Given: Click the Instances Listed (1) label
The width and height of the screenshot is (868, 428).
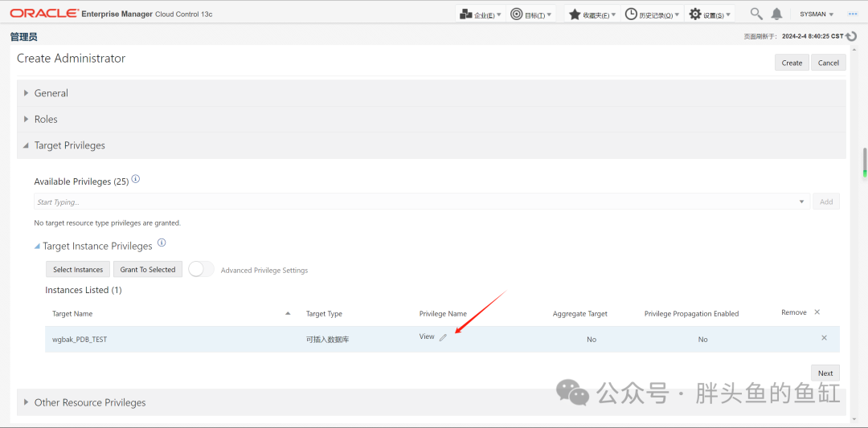Looking at the screenshot, I should click(x=83, y=290).
